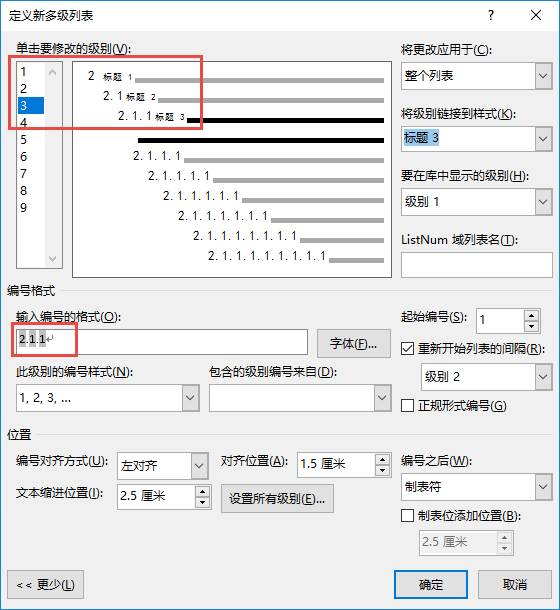Viewport: 560px width, 610px height.
Task: Open the 字体(F)... font dialog
Action: [x=353, y=344]
